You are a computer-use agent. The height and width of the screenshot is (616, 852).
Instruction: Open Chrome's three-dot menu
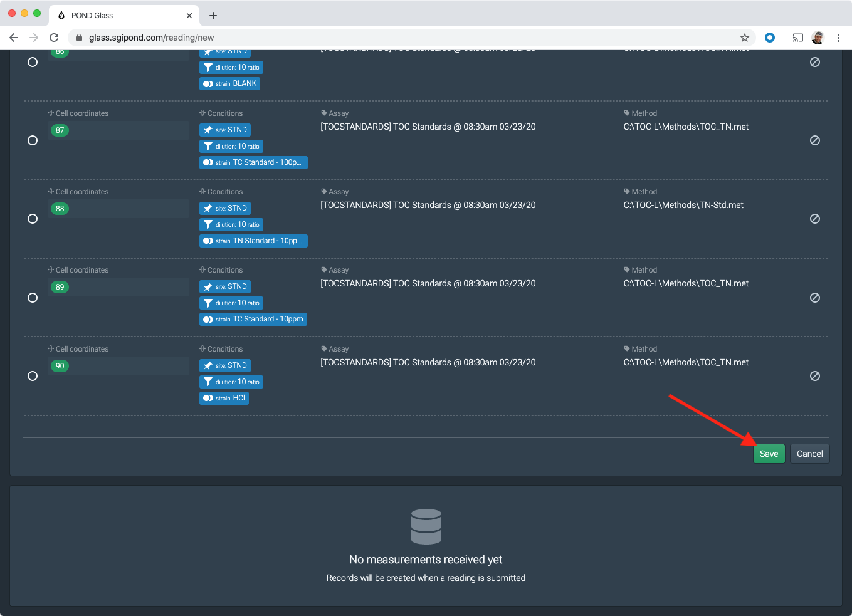pos(839,38)
